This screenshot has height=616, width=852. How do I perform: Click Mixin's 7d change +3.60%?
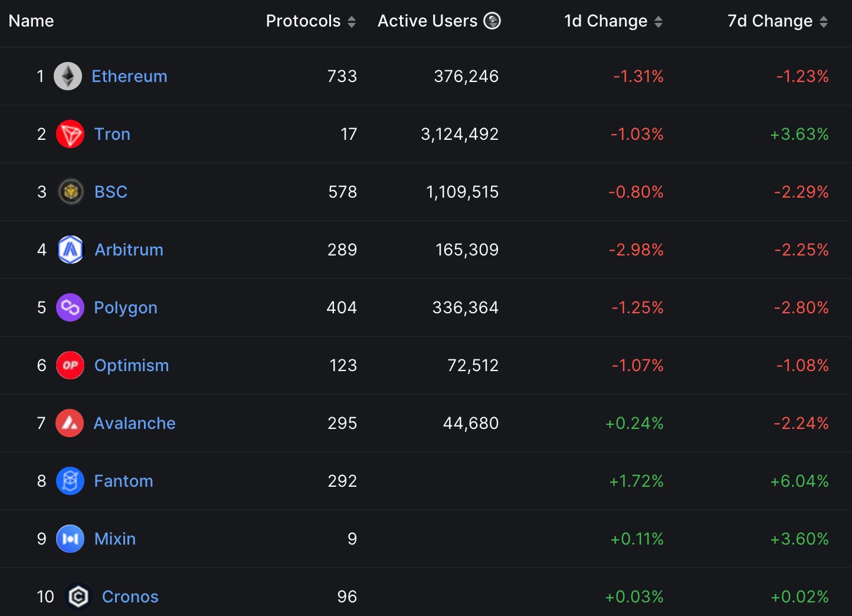pyautogui.click(x=799, y=539)
